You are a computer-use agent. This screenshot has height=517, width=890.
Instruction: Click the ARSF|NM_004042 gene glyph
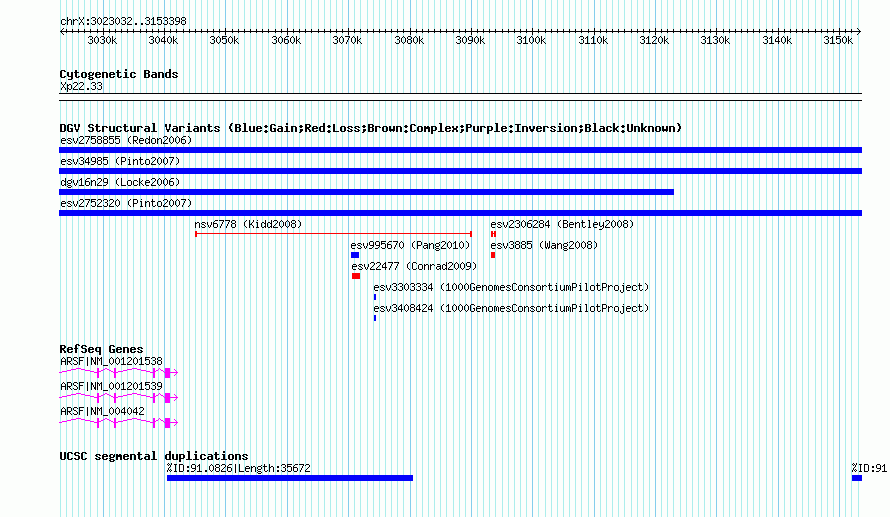coord(119,422)
